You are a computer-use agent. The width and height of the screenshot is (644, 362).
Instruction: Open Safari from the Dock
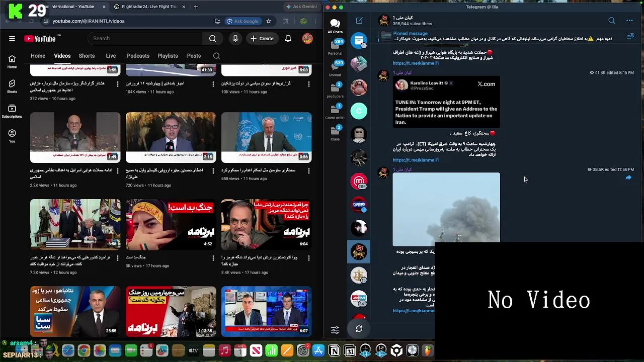click(x=68, y=351)
